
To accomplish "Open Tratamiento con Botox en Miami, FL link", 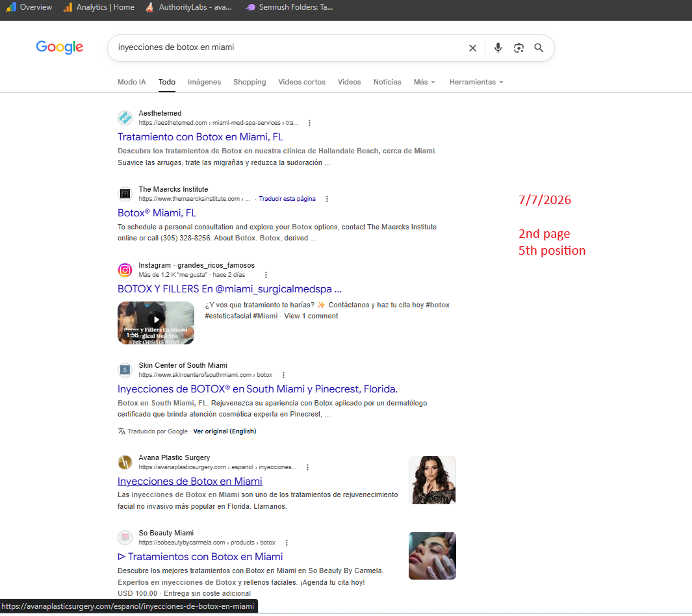I will 200,137.
